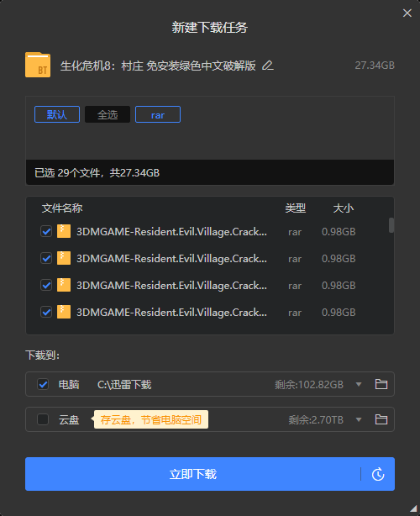420x516 pixels.
Task: Close the new download task dialog
Action: 407,13
